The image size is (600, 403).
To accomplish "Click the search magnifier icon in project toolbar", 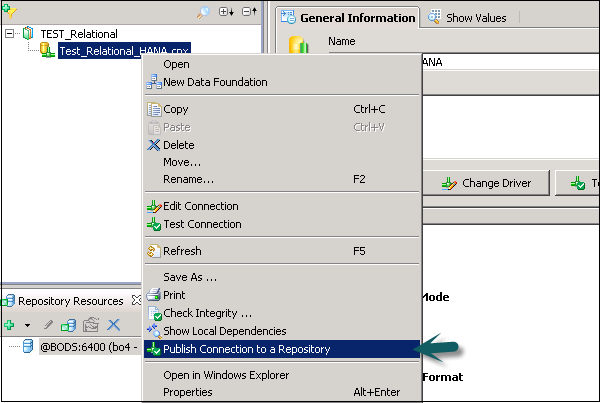I will coord(203,10).
